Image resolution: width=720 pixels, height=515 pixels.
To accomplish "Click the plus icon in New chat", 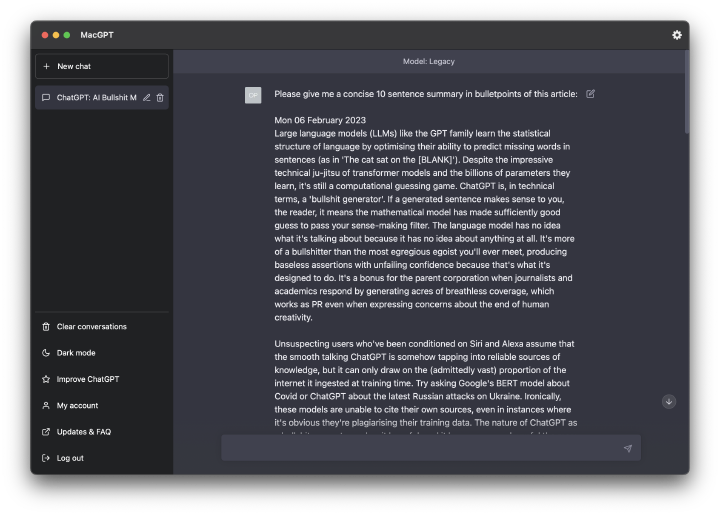I will (x=46, y=67).
